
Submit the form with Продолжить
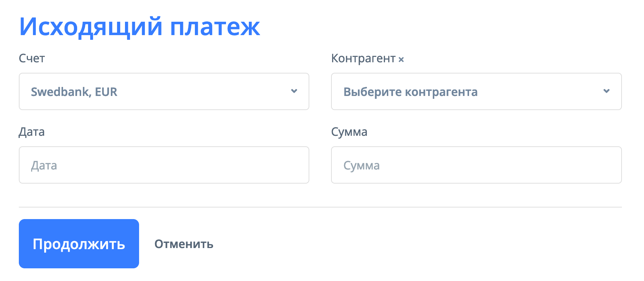point(79,244)
